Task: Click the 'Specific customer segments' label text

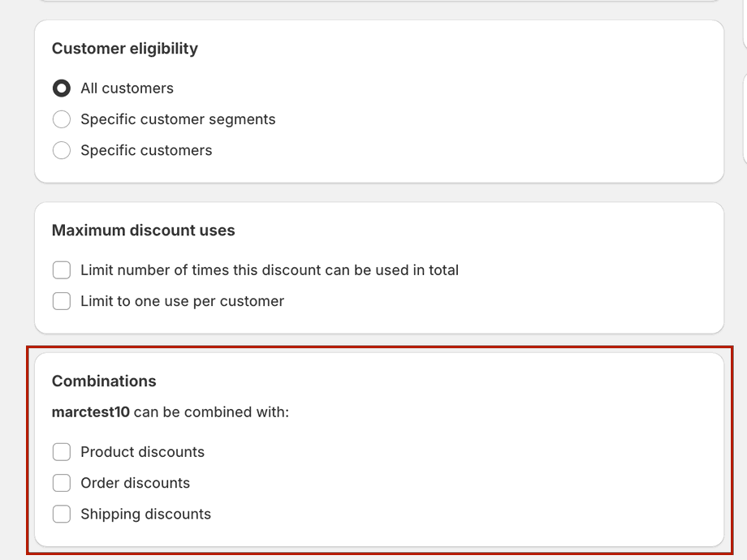Action: pyautogui.click(x=178, y=119)
